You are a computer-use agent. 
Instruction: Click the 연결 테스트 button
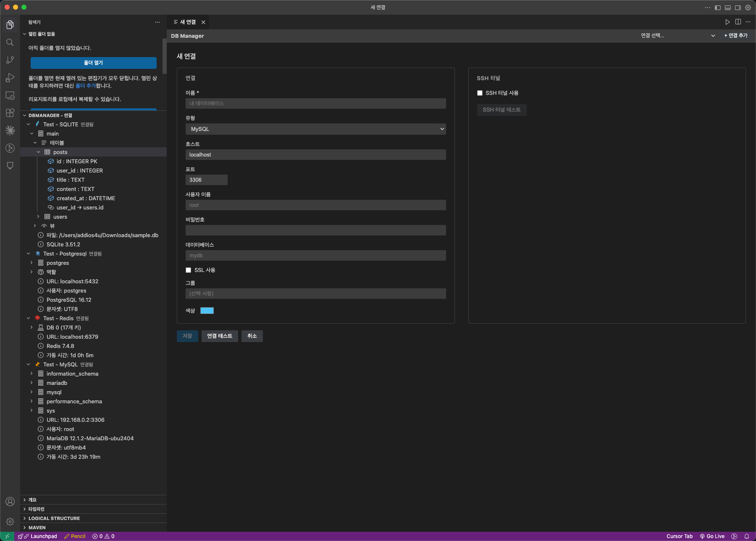pos(220,336)
